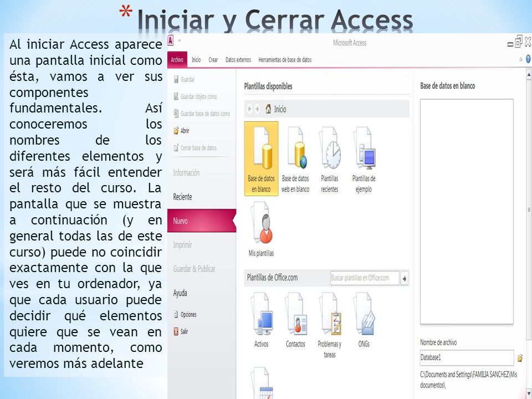Switch to the Inicio ribbon tab
This screenshot has width=532, height=399.
click(x=196, y=60)
